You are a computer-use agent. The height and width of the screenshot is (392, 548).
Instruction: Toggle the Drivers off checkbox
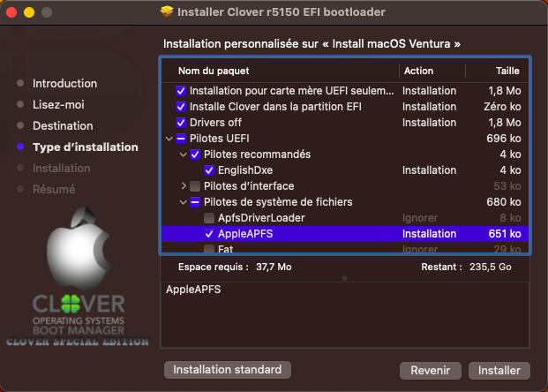(181, 123)
